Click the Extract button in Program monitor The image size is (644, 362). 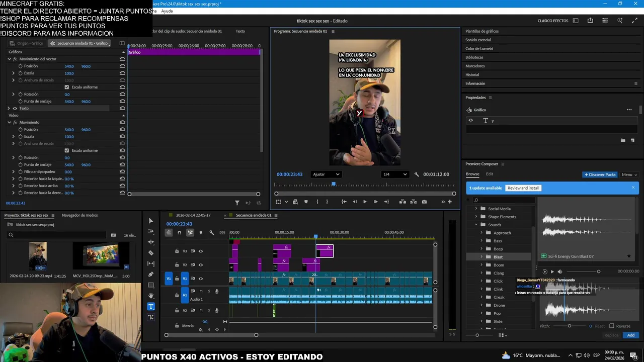413,202
